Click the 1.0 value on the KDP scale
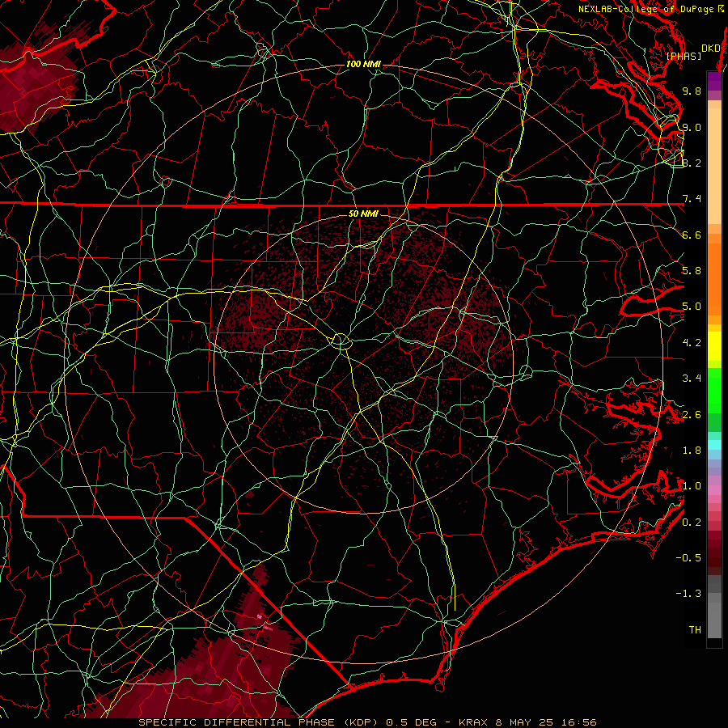Screen dimensions: 728x728 pos(692,486)
